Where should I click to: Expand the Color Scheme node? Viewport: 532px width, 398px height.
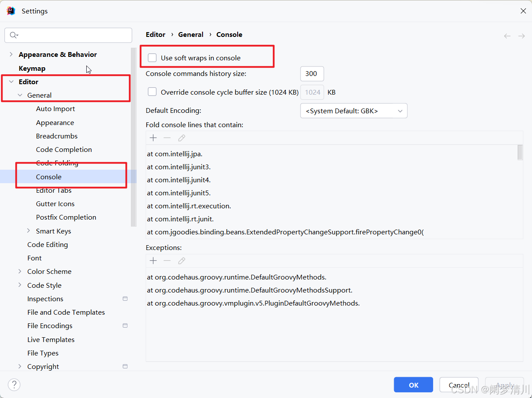(x=20, y=271)
